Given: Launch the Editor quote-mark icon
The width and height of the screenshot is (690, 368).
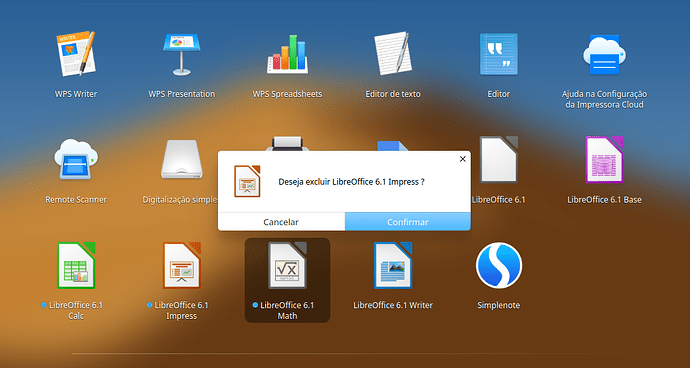Looking at the screenshot, I should tap(499, 54).
